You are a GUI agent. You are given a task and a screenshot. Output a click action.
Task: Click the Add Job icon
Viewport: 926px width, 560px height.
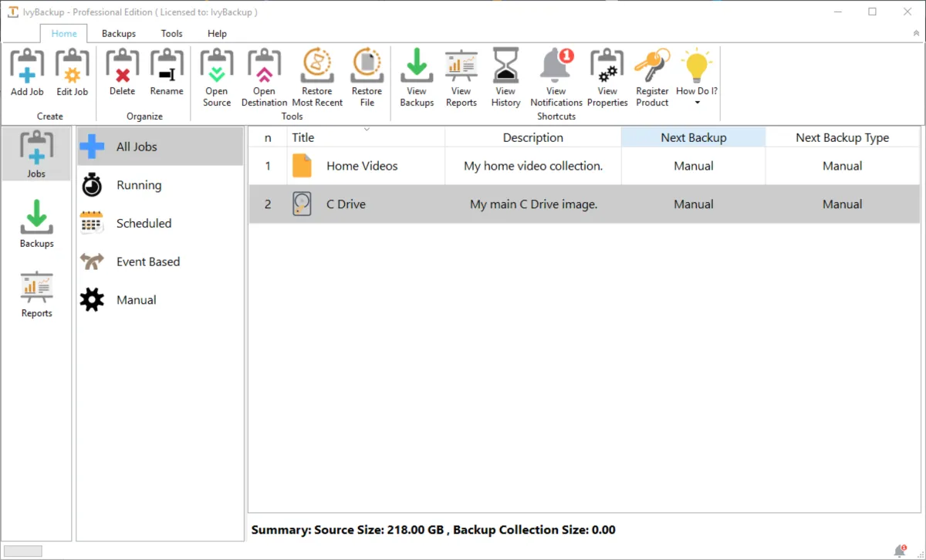click(27, 73)
